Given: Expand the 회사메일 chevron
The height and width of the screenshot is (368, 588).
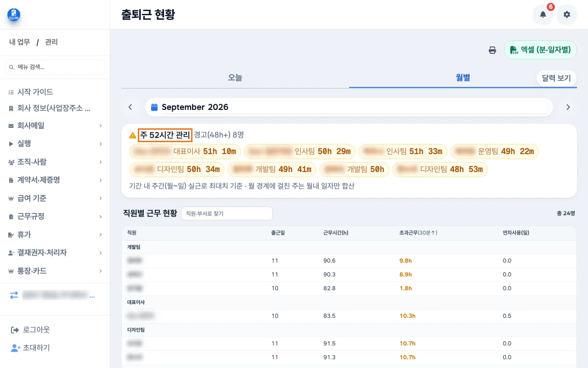Looking at the screenshot, I should coord(100,126).
